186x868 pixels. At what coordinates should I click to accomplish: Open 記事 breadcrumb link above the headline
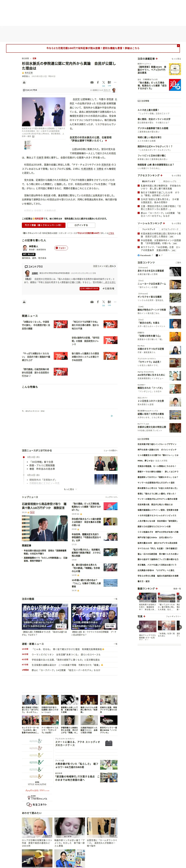click(34, 58)
